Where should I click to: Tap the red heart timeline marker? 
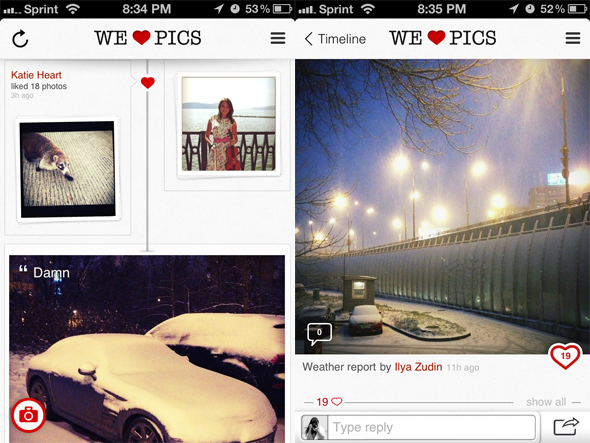[148, 82]
